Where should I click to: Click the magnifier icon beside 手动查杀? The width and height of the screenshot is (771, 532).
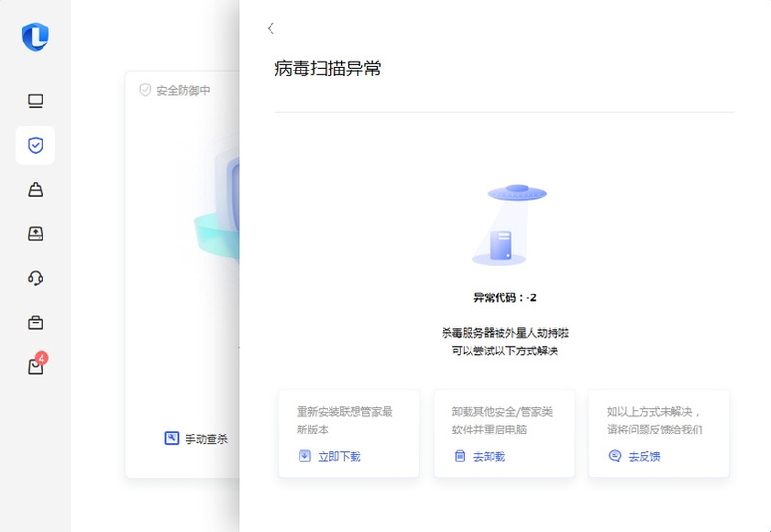pos(172,438)
